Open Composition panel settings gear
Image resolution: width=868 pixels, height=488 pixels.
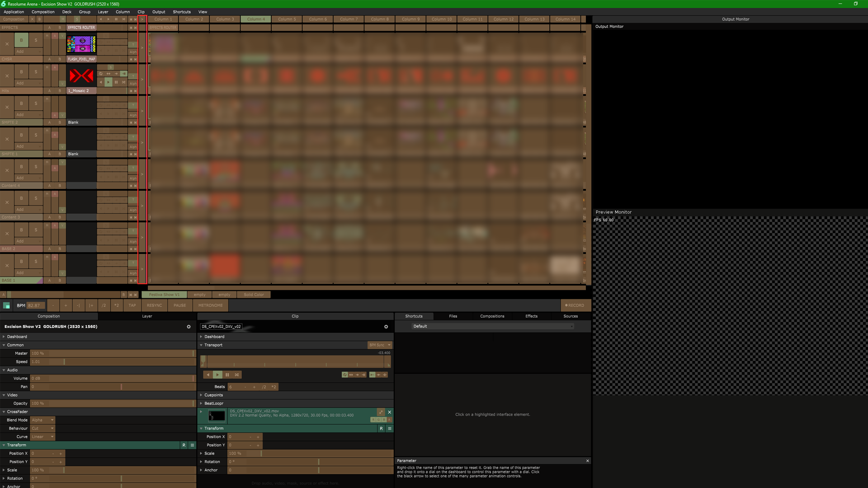[189, 327]
